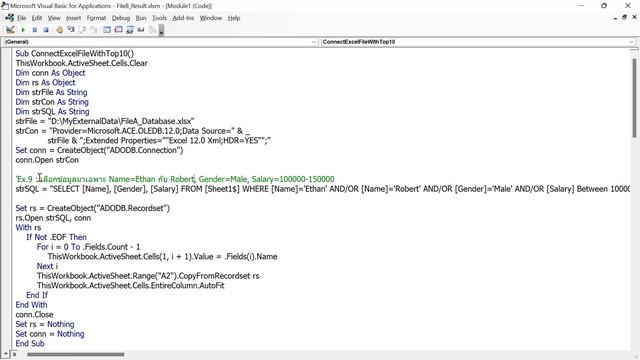
Task: Open the View menu
Action: click(54, 18)
